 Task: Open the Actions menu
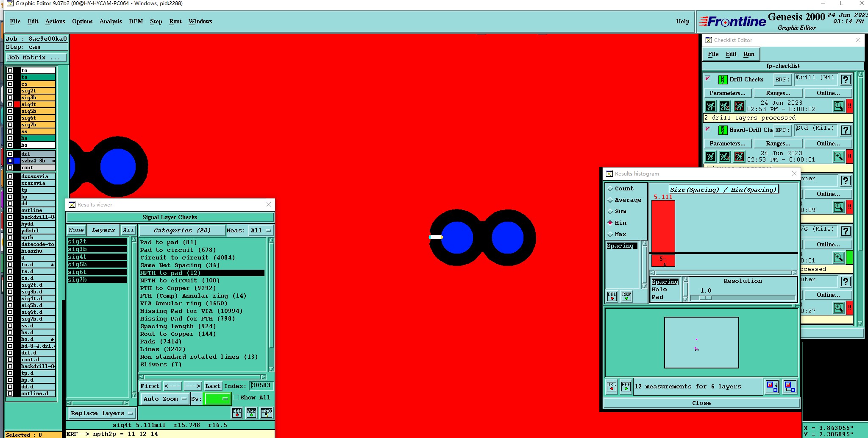tap(55, 21)
